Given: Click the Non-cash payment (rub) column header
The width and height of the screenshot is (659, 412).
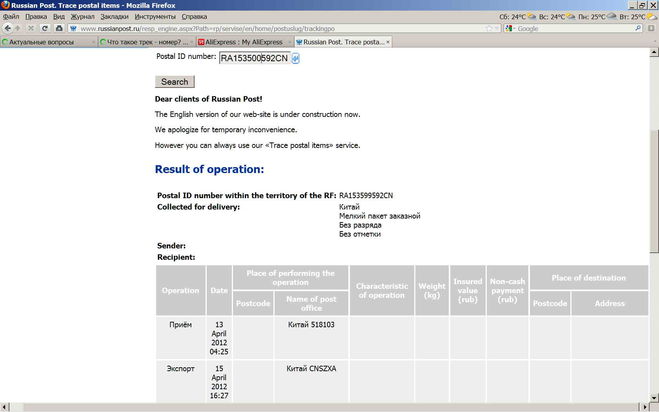Looking at the screenshot, I should 507,291.
